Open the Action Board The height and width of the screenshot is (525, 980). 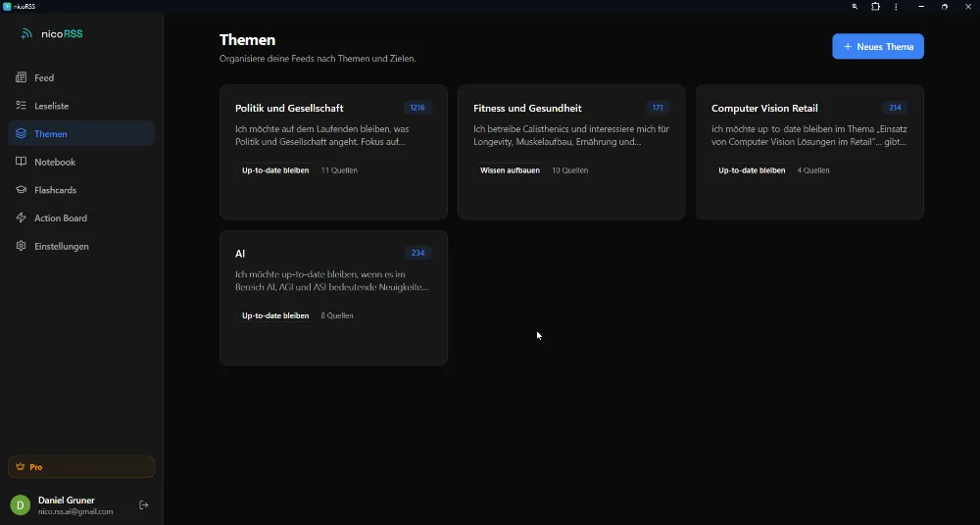point(81,218)
